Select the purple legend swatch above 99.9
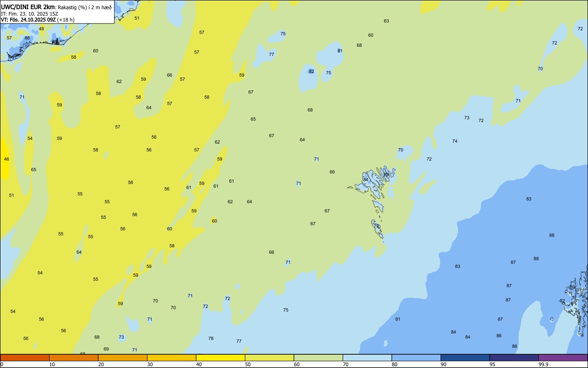 [563, 357]
